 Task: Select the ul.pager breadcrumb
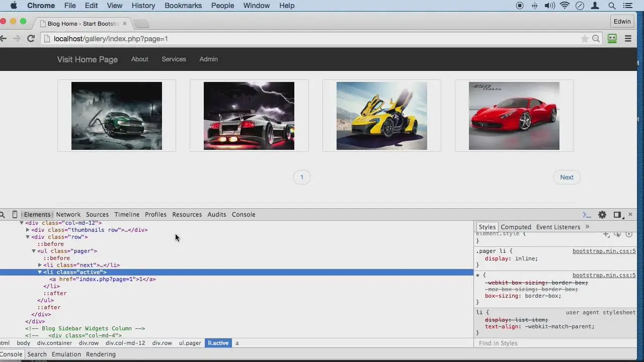click(x=190, y=343)
